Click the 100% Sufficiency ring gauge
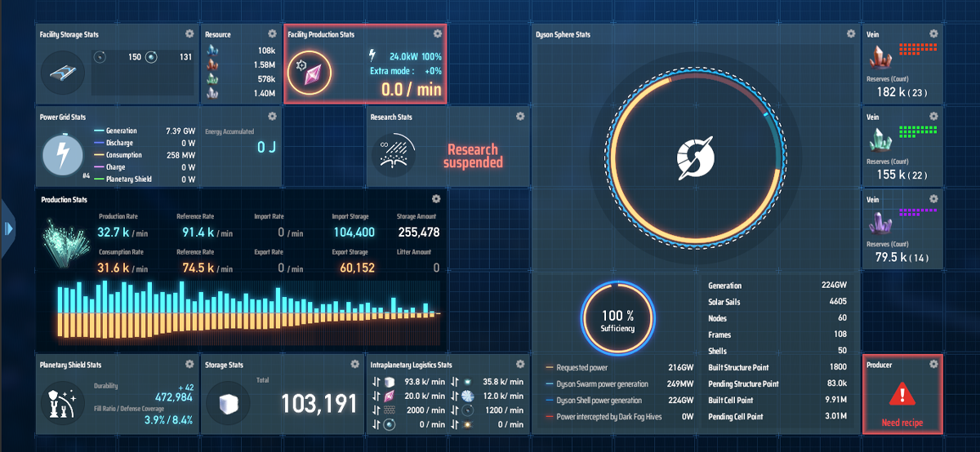Viewport: 980px width, 452px height. [617, 320]
